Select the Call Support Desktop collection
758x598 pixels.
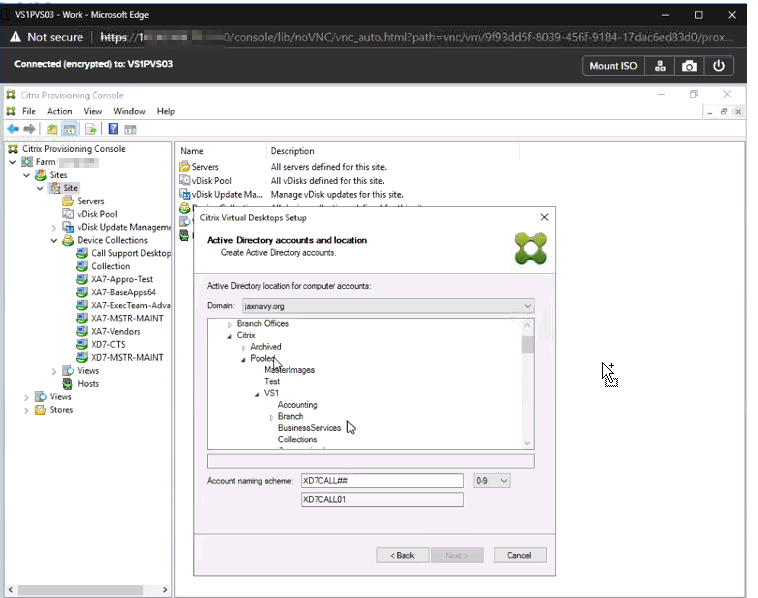coord(131,253)
